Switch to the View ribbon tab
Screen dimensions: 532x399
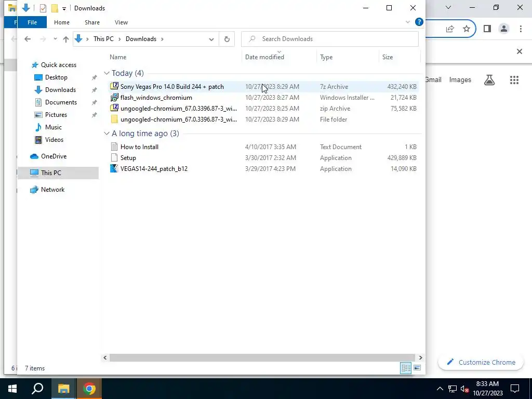click(121, 22)
